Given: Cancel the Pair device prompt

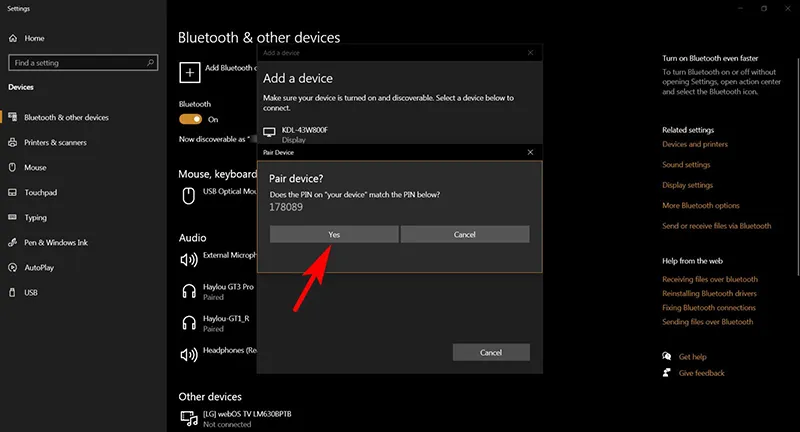Looking at the screenshot, I should coord(464,234).
